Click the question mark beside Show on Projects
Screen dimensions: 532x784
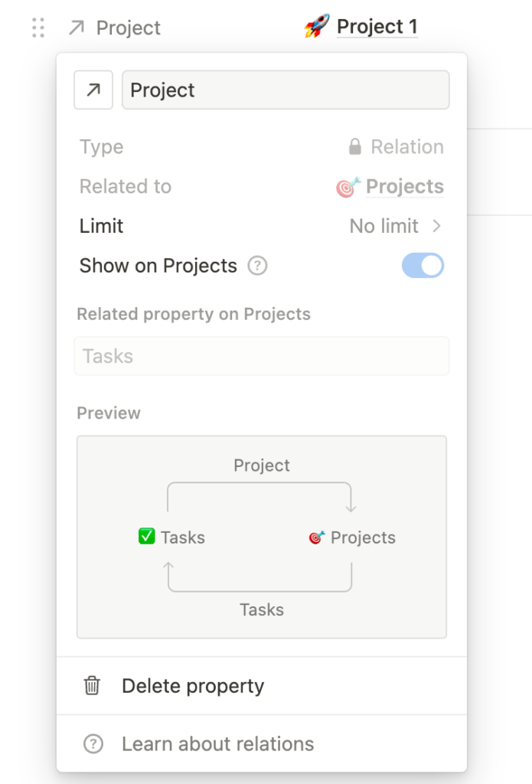(259, 266)
